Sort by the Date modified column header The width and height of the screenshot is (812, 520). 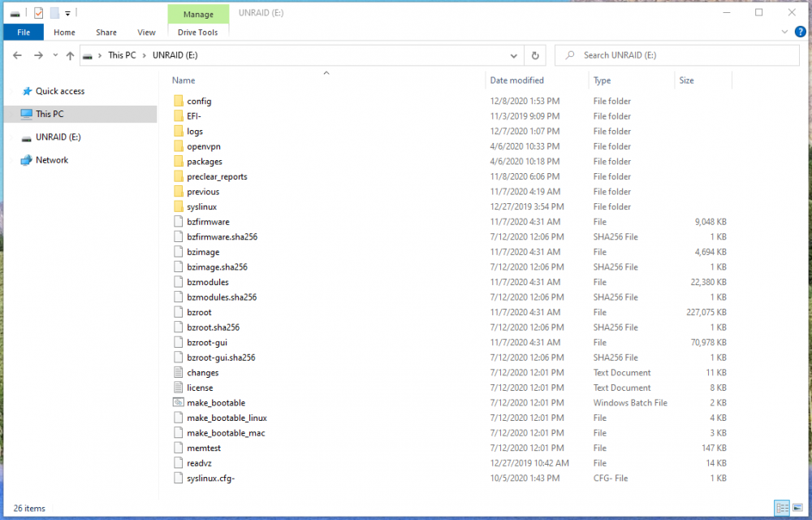[x=516, y=80]
